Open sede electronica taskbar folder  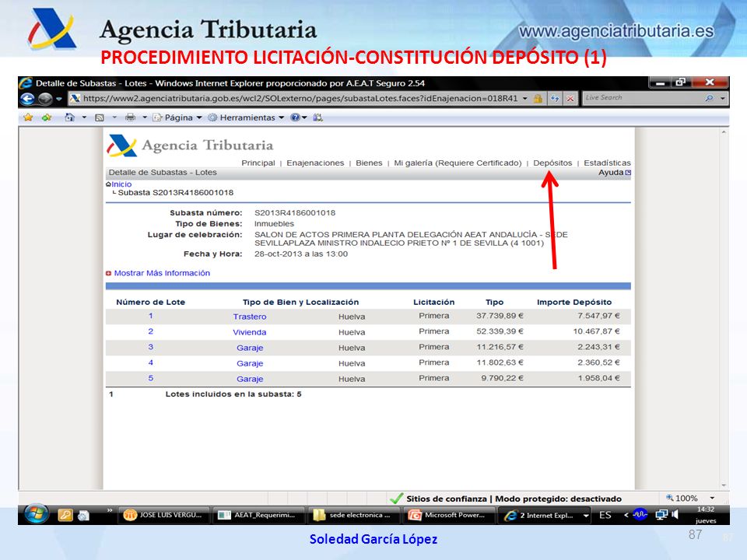click(x=353, y=515)
